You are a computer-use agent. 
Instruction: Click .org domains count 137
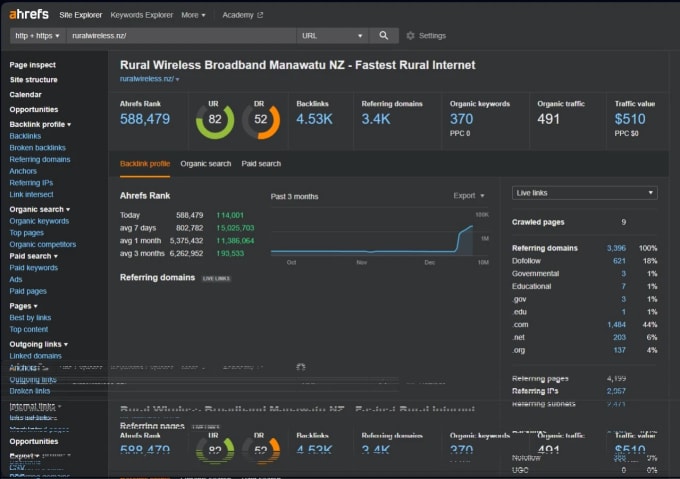620,350
